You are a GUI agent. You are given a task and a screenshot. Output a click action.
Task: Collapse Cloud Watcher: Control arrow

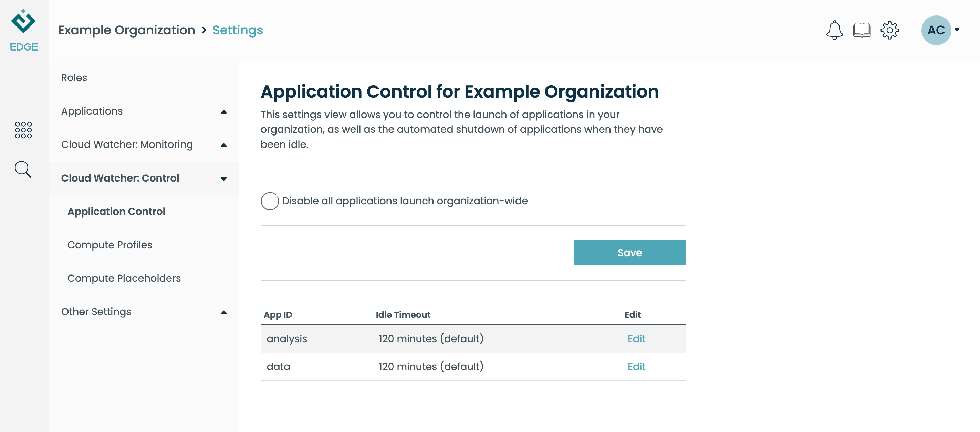pyautogui.click(x=224, y=179)
